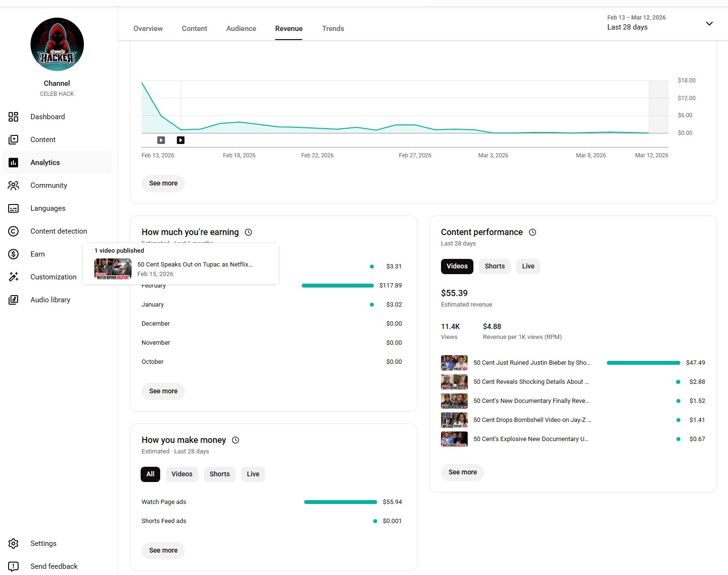Open the Earn dollar icon
Viewport: 728px width, 575px height.
coord(13,254)
